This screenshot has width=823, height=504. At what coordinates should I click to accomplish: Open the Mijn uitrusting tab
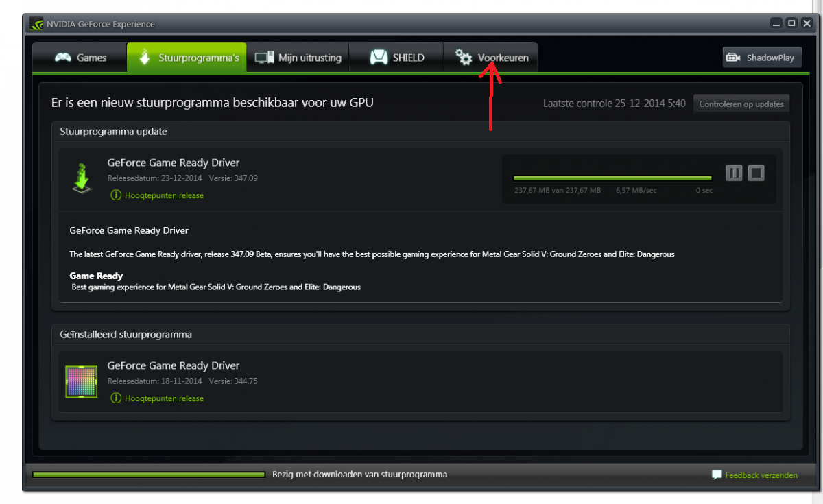[298, 58]
